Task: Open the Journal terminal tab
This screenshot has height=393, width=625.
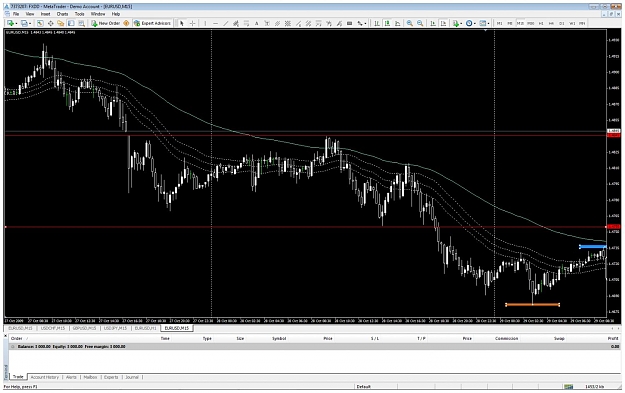Action: 132,377
